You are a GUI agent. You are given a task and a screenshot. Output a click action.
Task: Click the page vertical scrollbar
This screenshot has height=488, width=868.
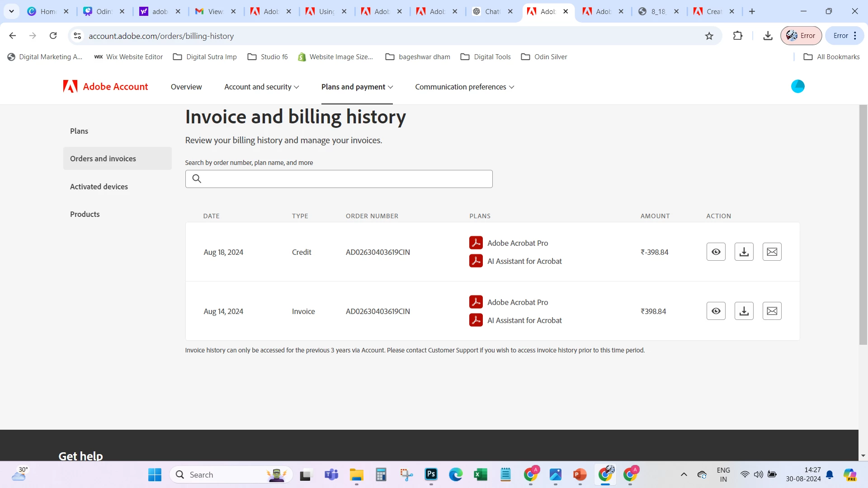(x=863, y=226)
